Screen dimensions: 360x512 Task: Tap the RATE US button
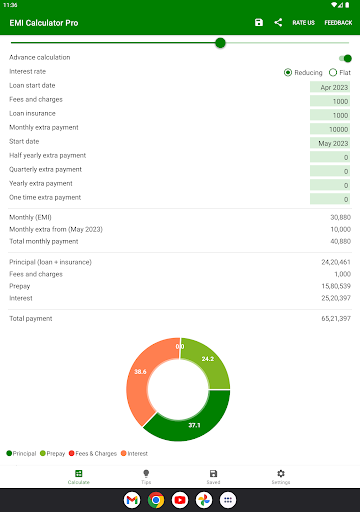pyautogui.click(x=303, y=22)
